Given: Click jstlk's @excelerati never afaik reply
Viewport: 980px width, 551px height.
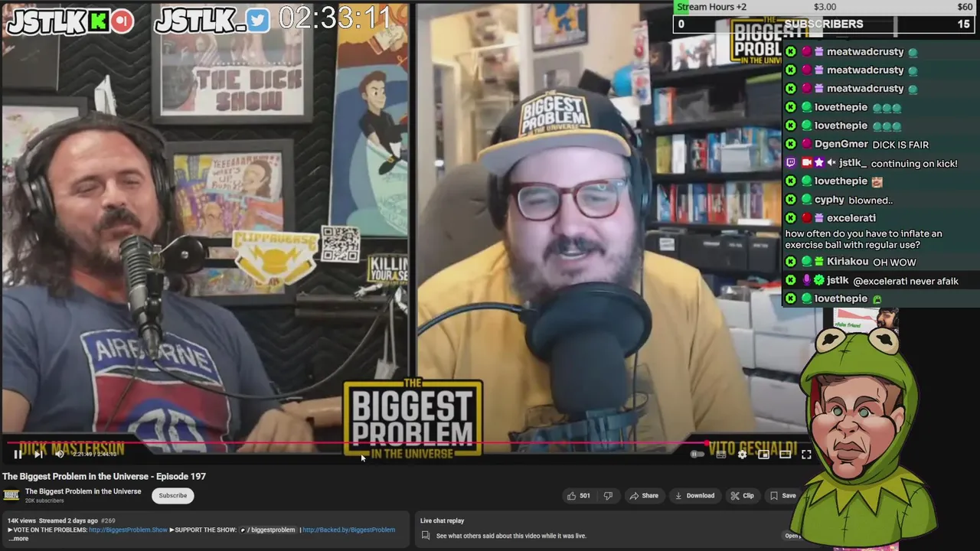Looking at the screenshot, I should (x=905, y=282).
